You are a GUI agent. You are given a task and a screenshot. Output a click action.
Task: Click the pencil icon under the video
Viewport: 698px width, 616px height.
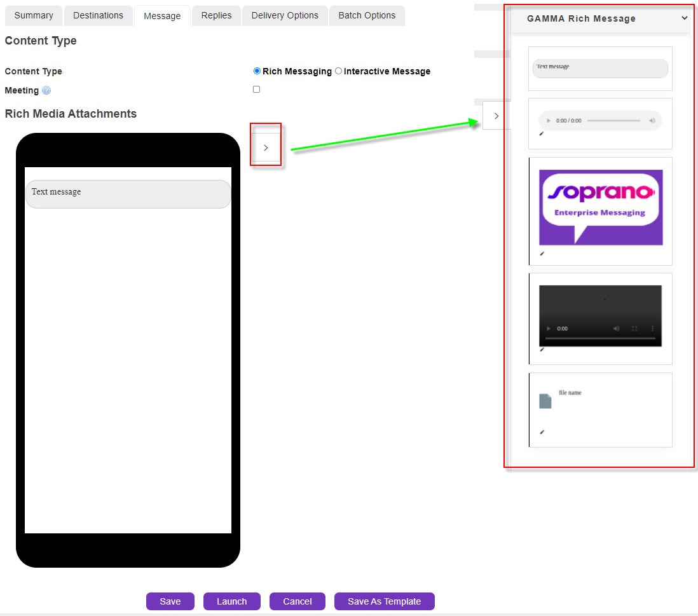pyautogui.click(x=542, y=349)
